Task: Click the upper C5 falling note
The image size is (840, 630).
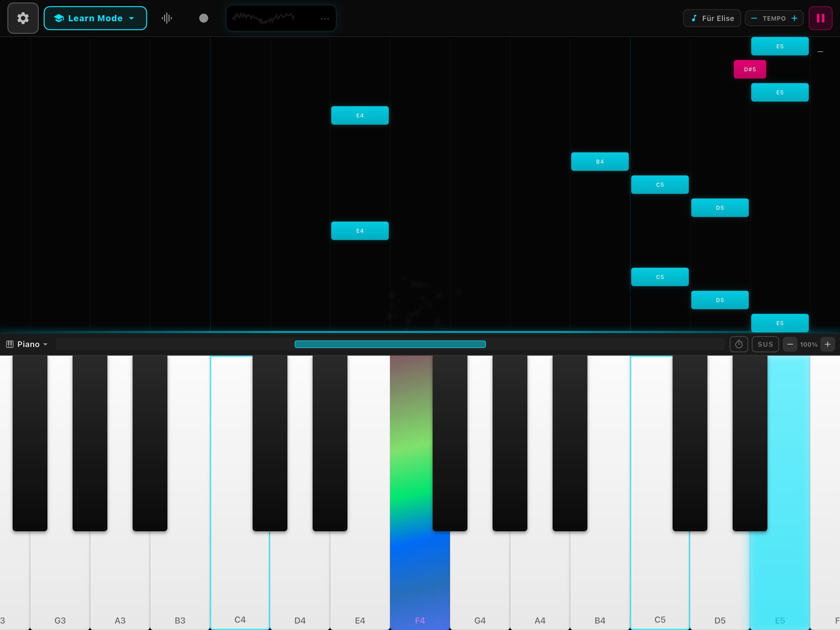Action: point(660,185)
